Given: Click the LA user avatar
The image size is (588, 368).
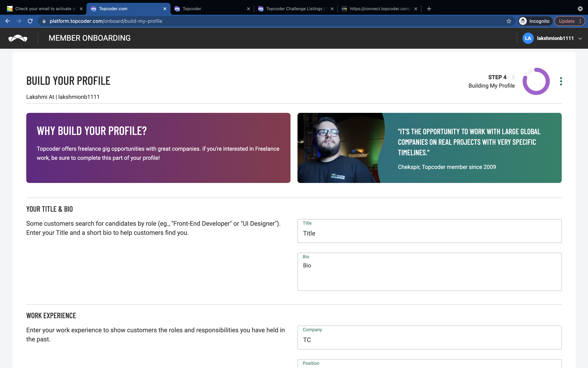Looking at the screenshot, I should pos(528,38).
